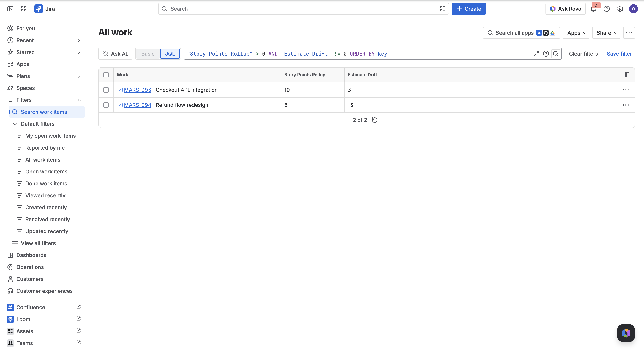The image size is (644, 351).
Task: Open the MARS-393 issue link
Action: (138, 90)
